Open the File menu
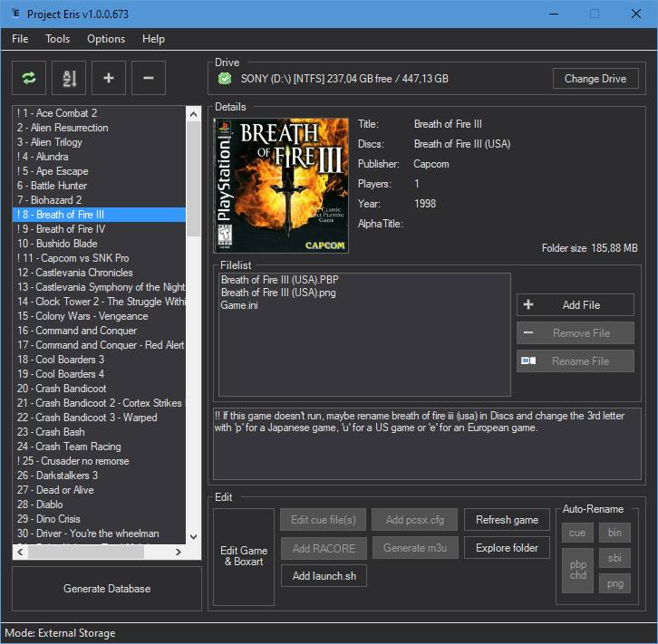 click(x=20, y=39)
